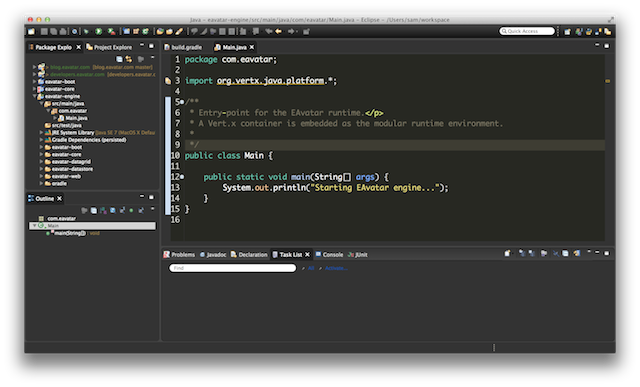Minimize the Outline panel
Screen dimensions: 640x387
pyautogui.click(x=142, y=196)
